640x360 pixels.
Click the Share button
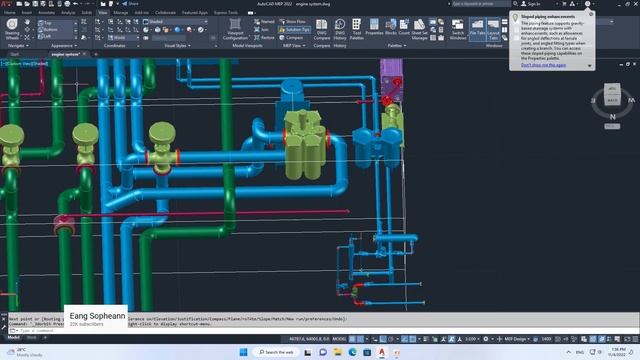[130, 4]
